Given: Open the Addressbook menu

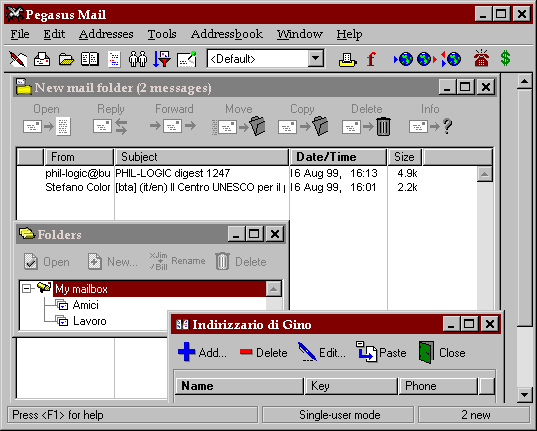Looking at the screenshot, I should [227, 34].
